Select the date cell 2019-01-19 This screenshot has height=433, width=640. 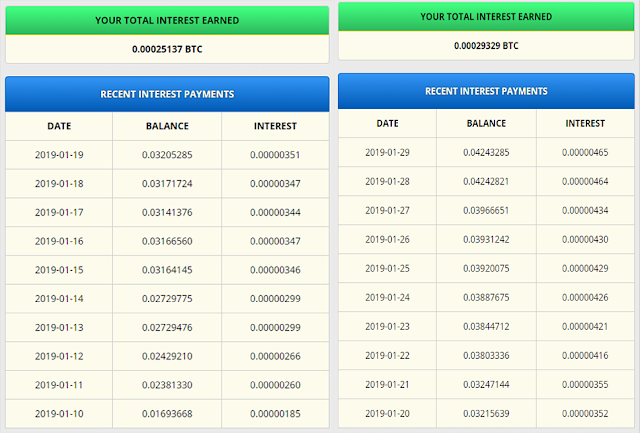[x=59, y=155]
